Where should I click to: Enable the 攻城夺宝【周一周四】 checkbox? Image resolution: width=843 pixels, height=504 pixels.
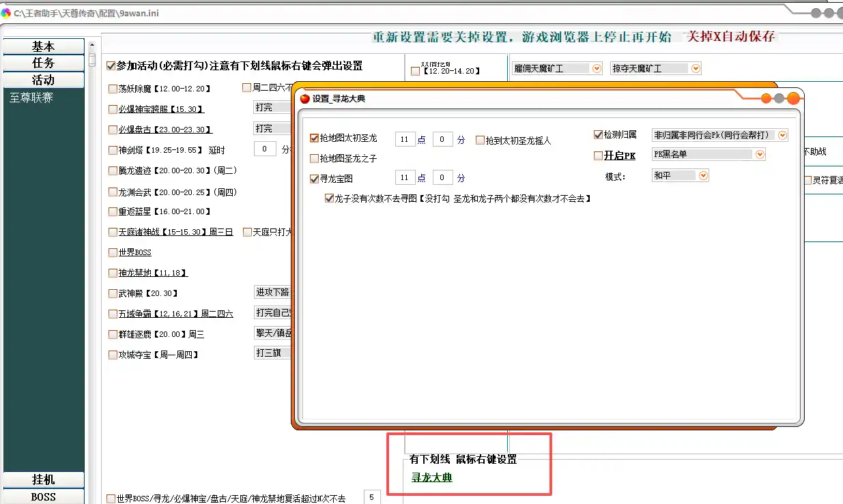coord(113,355)
